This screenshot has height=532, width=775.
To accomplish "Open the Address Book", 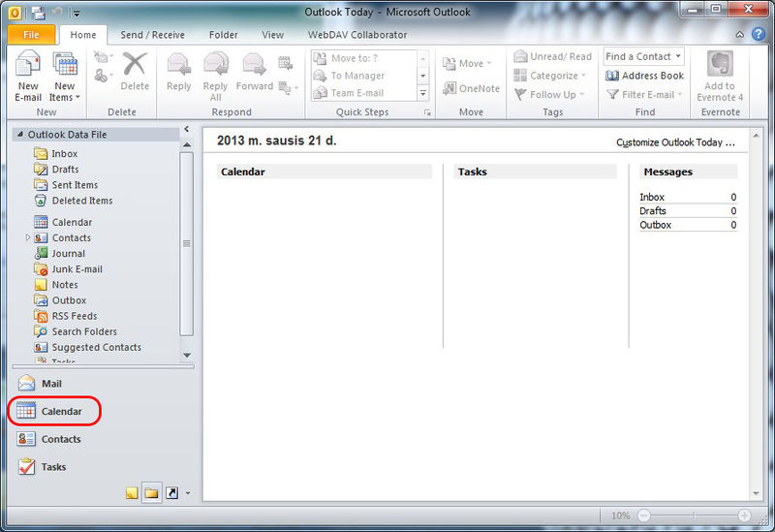I will (x=644, y=76).
